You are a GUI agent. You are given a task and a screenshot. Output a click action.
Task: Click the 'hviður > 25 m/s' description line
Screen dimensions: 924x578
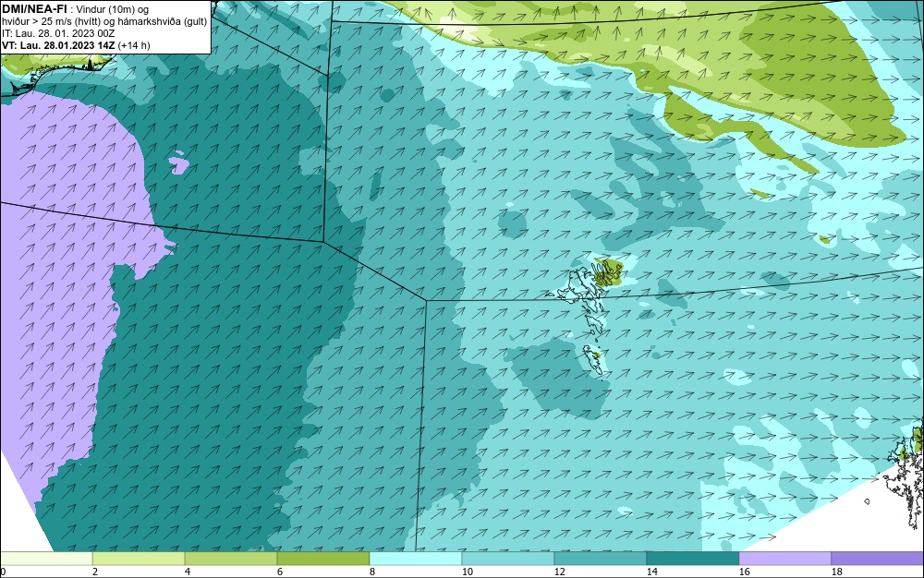pyautogui.click(x=104, y=22)
